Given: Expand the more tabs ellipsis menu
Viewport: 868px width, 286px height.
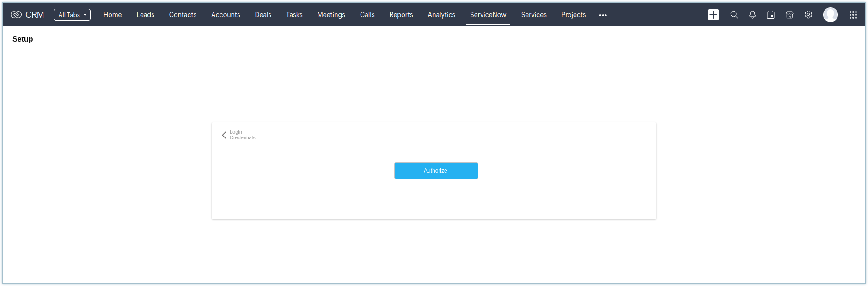Looking at the screenshot, I should click(603, 15).
